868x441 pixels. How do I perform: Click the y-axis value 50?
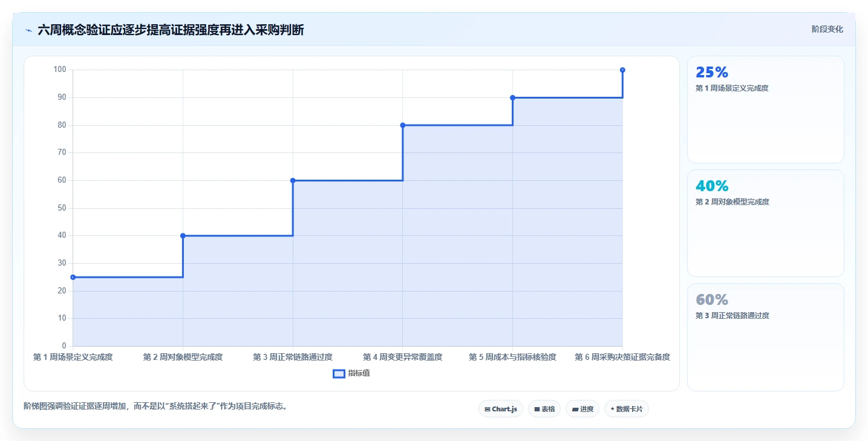point(62,208)
